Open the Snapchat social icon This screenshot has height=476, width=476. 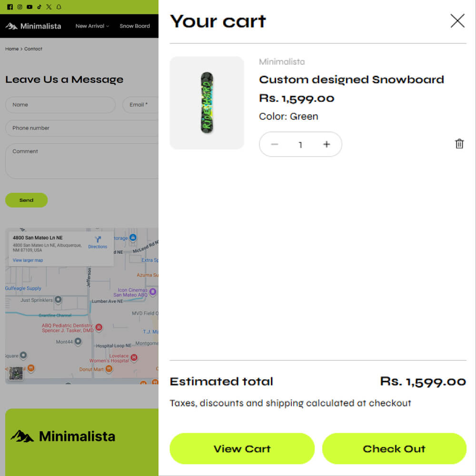[59, 7]
